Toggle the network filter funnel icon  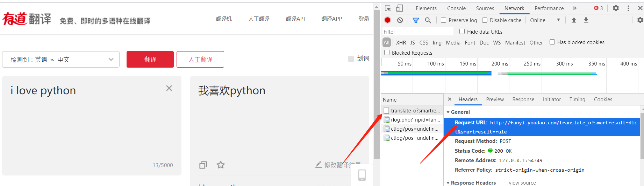416,20
